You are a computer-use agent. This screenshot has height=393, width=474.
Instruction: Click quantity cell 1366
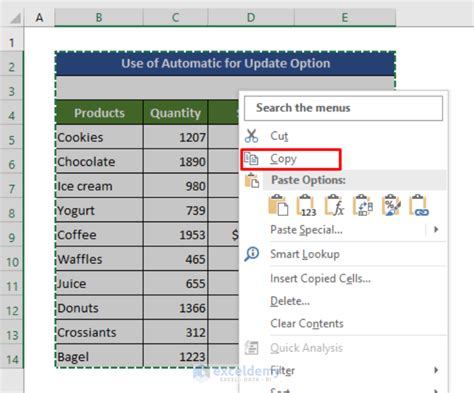[x=176, y=308]
